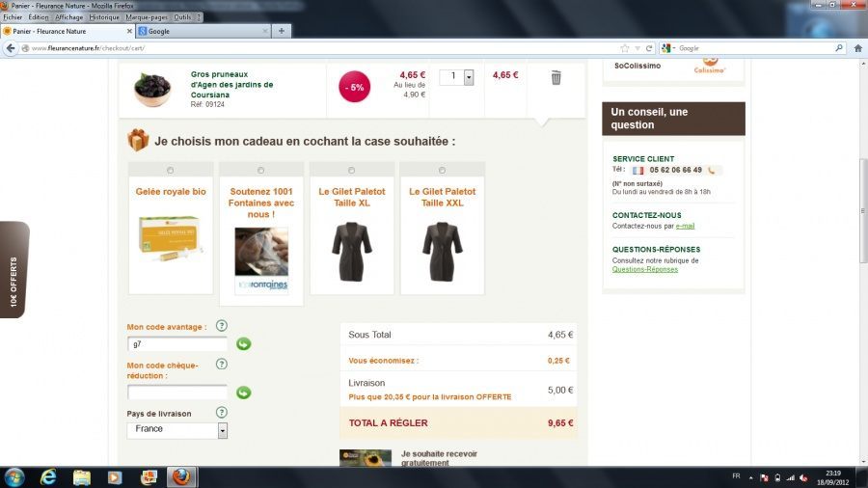Click the e-mail contact link
Viewport: 868px width, 488px height.
pos(685,226)
